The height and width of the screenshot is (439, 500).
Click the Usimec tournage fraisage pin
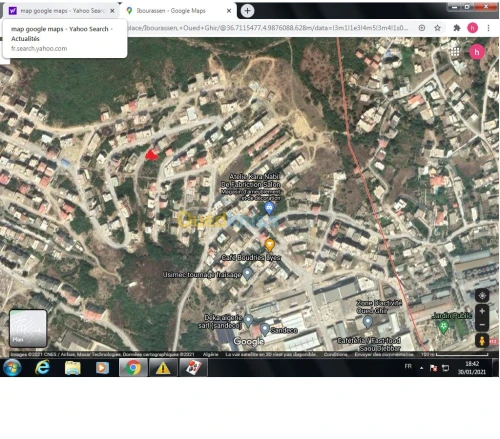pyautogui.click(x=247, y=273)
